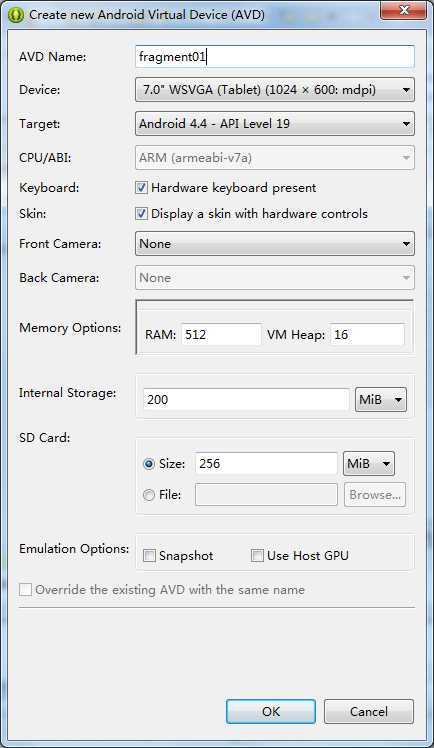Uncheck Display a skin with hardware controls
The width and height of the screenshot is (434, 748).
[x=141, y=213]
